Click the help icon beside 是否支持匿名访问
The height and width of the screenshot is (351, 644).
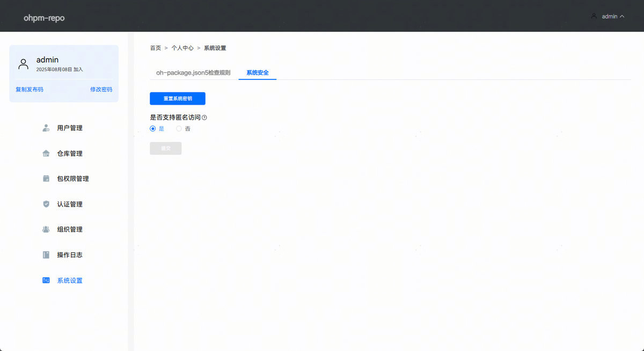pyautogui.click(x=204, y=118)
